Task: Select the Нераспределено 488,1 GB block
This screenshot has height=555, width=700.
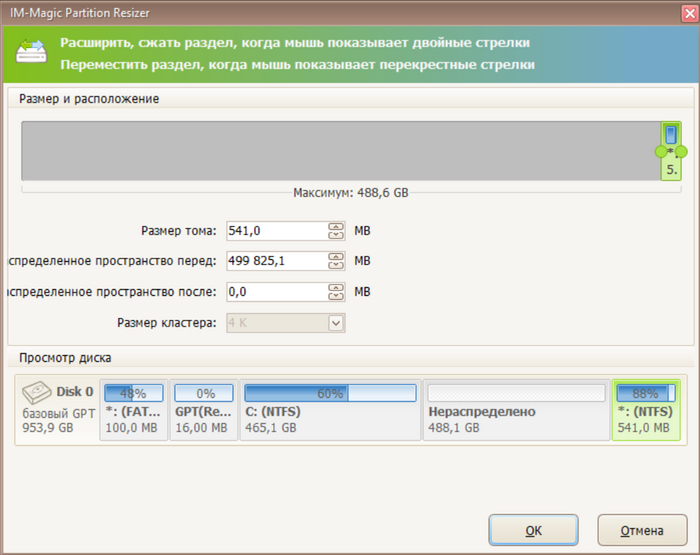Action: [x=516, y=410]
